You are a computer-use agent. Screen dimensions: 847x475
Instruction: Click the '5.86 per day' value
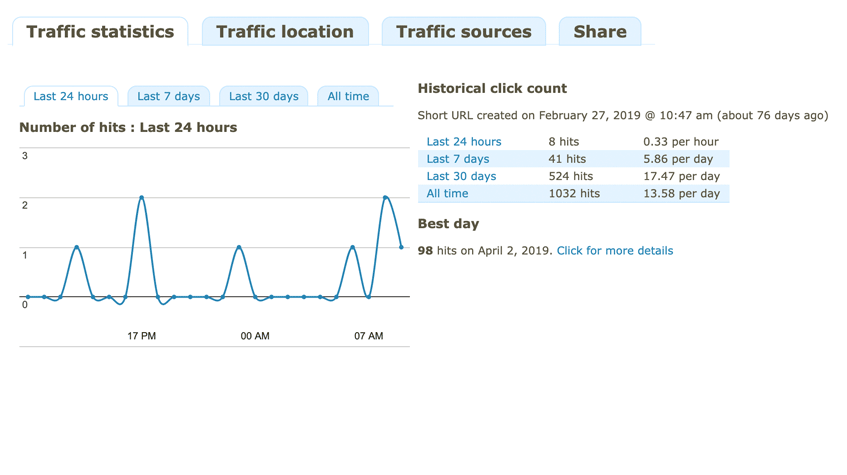point(678,159)
